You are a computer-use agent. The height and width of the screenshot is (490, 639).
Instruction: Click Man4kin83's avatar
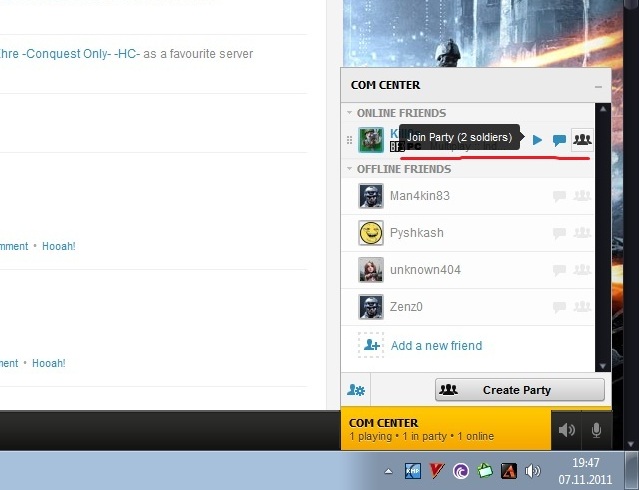(x=371, y=196)
